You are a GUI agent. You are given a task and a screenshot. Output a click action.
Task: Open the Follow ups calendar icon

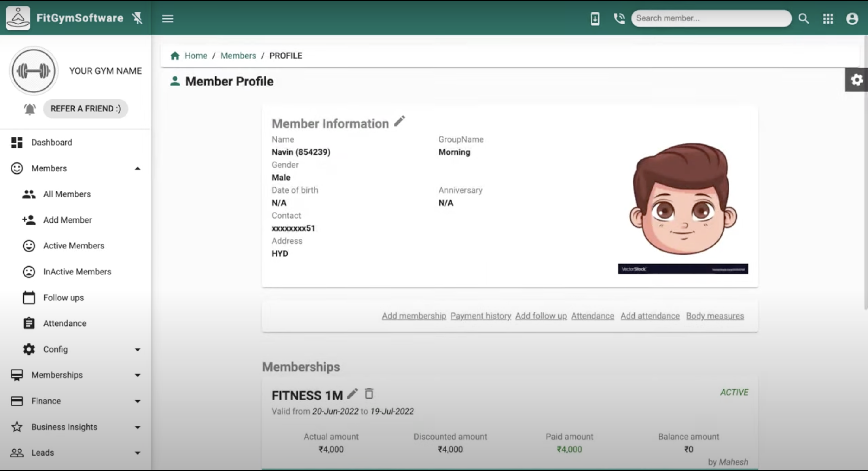[29, 298]
